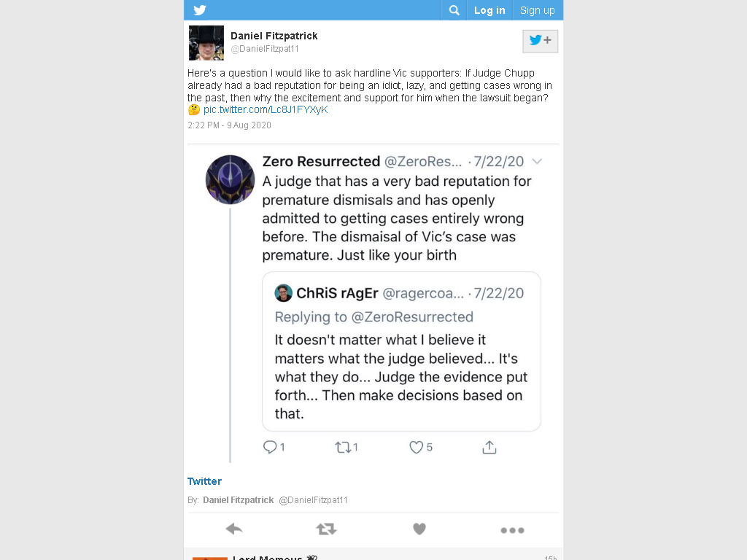Click the embedded retweet arrows icon
Viewport: 747px width, 560px height.
[x=343, y=447]
